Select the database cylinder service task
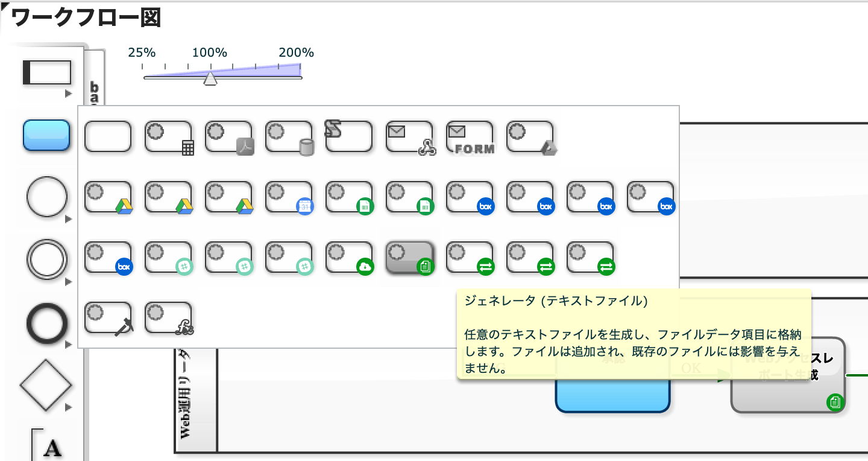 [x=289, y=136]
